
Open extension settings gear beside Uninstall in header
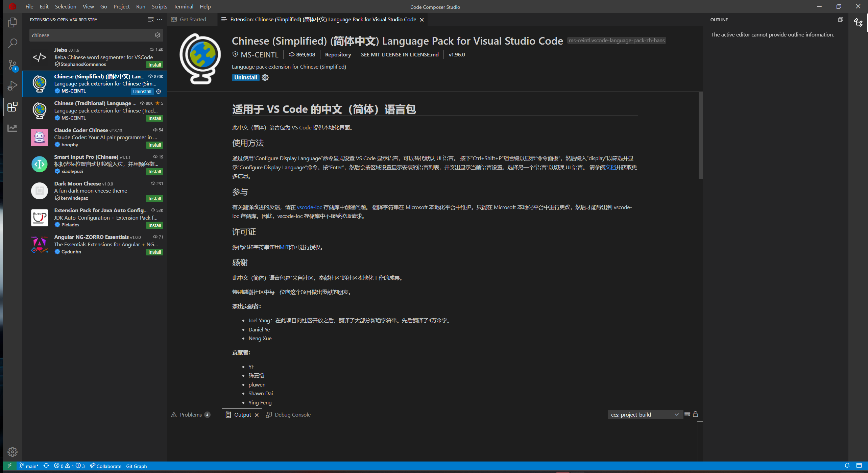point(265,77)
